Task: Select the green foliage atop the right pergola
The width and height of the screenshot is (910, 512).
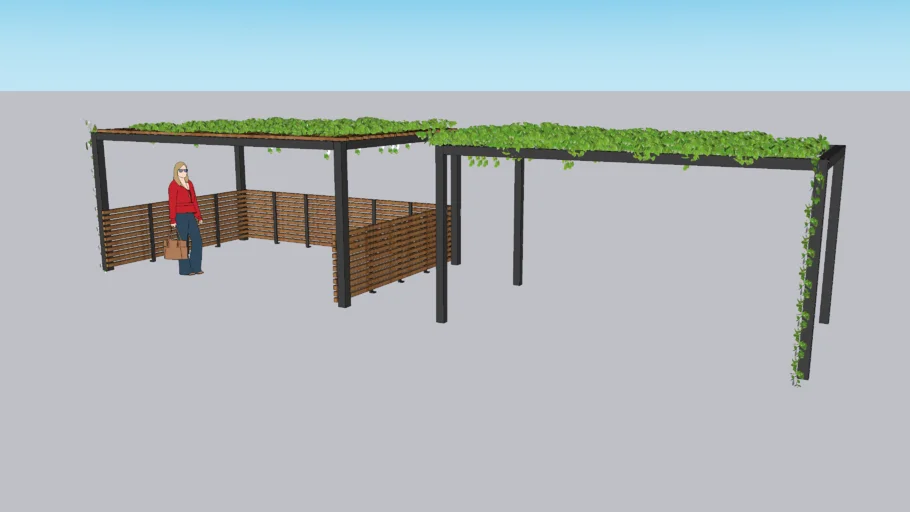Action: click(x=630, y=143)
